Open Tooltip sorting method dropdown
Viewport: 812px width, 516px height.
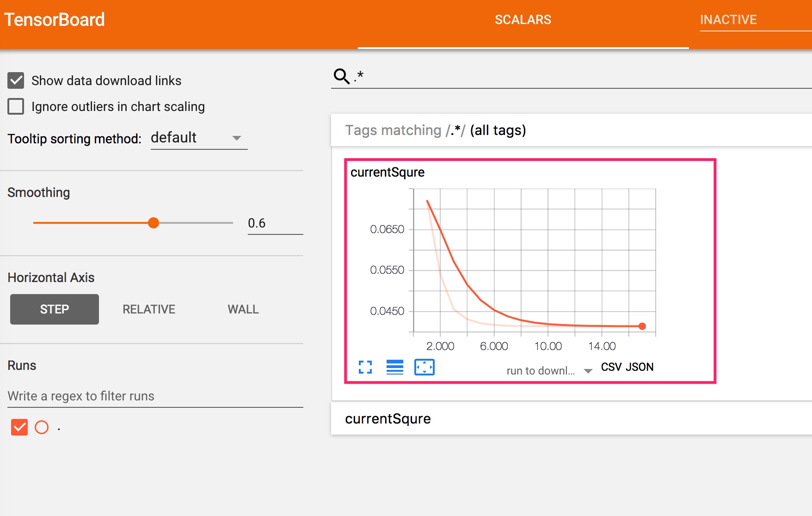pos(199,138)
